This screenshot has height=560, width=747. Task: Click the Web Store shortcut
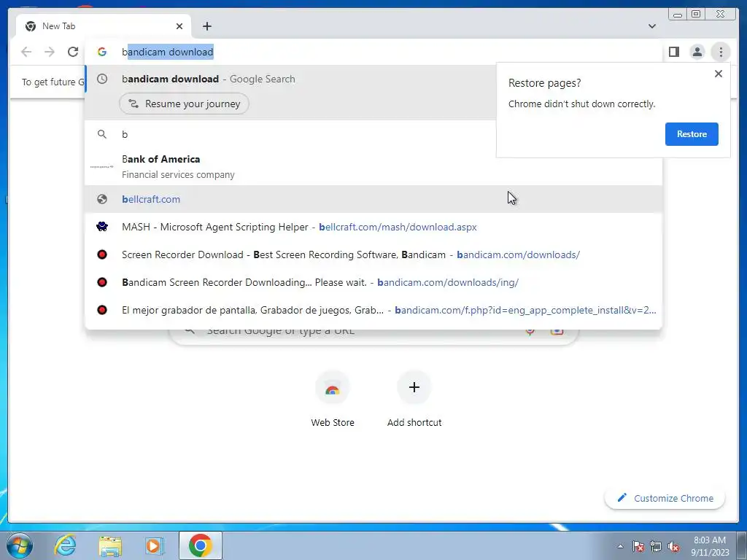333,399
